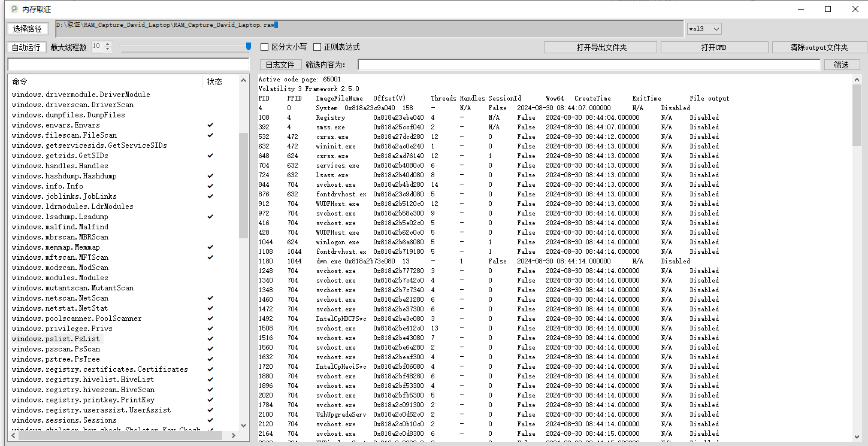Click the checkmark for windows.registry.userassist.UserAssist
The height and width of the screenshot is (446, 868).
coord(210,410)
